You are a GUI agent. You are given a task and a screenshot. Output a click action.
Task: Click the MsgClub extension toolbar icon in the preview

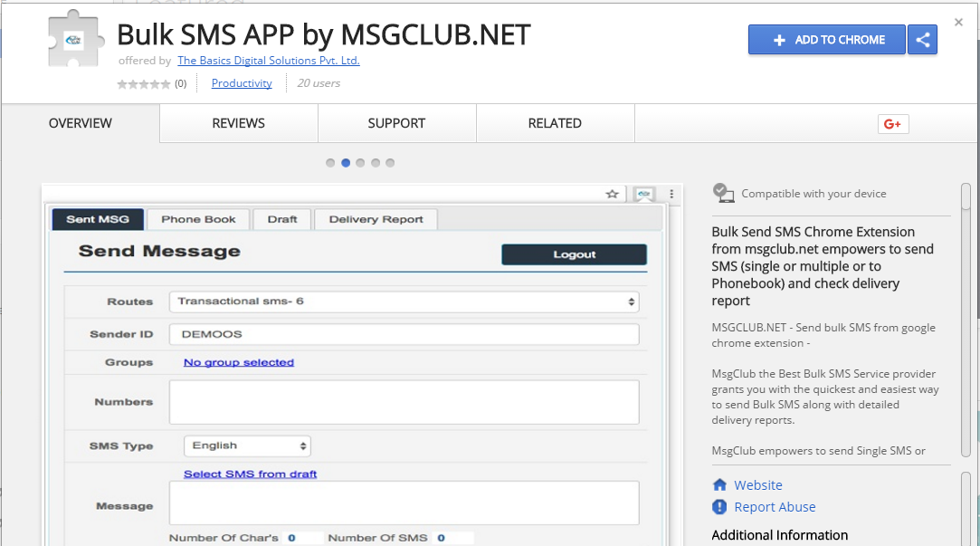(x=643, y=194)
